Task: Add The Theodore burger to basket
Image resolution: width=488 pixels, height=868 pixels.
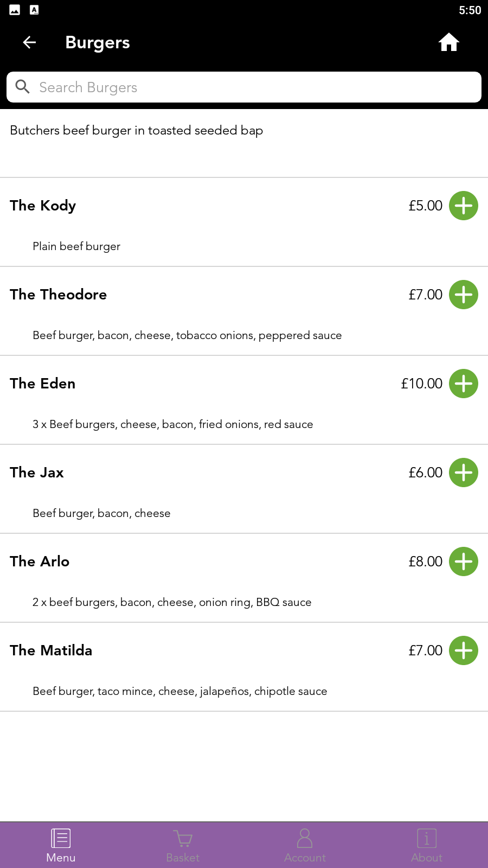Action: (x=464, y=295)
